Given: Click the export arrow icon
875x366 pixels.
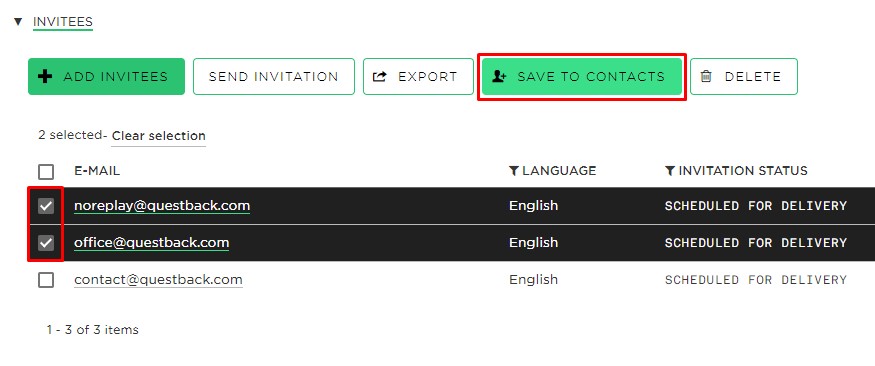Looking at the screenshot, I should (380, 76).
